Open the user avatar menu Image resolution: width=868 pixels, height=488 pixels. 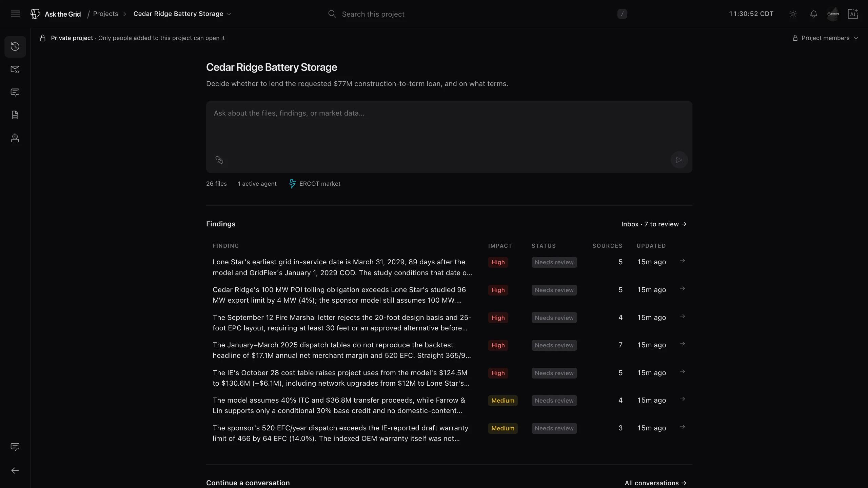tap(833, 14)
